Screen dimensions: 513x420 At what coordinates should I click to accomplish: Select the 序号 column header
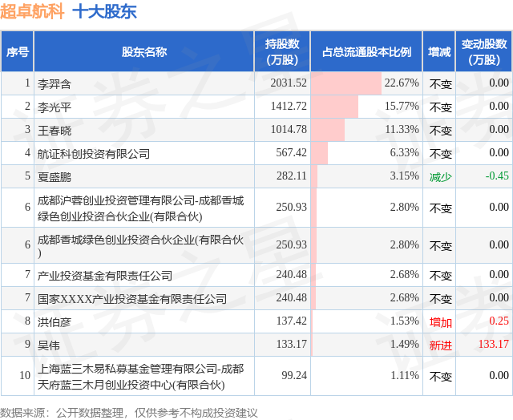(x=18, y=51)
